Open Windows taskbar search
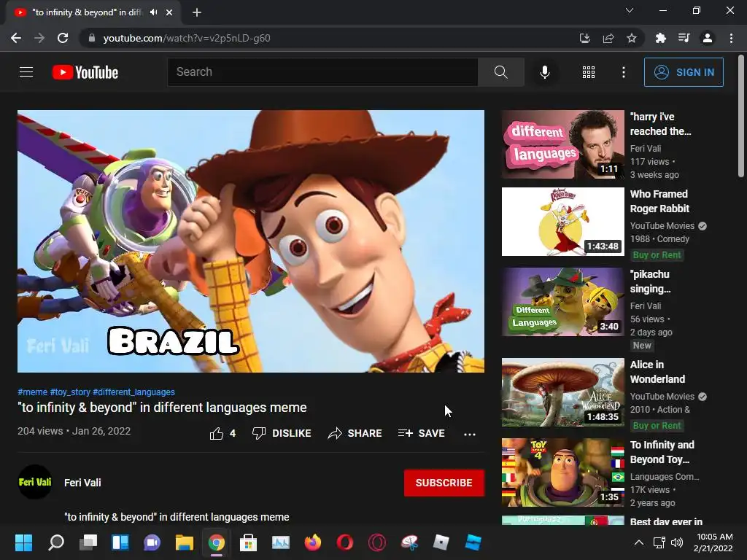Screen dimensions: 747x560 (x=56, y=542)
